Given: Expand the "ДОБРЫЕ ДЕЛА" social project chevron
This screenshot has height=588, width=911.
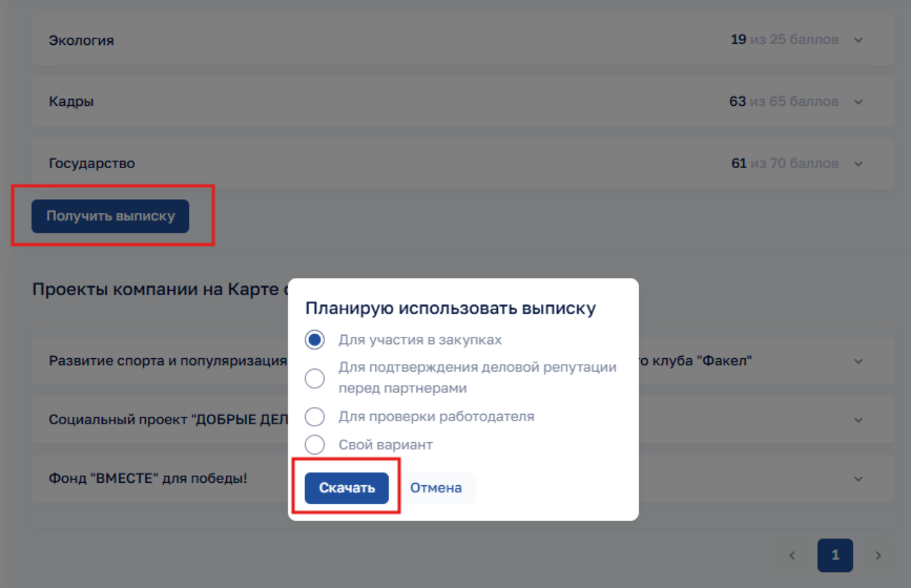Looking at the screenshot, I should (x=858, y=420).
